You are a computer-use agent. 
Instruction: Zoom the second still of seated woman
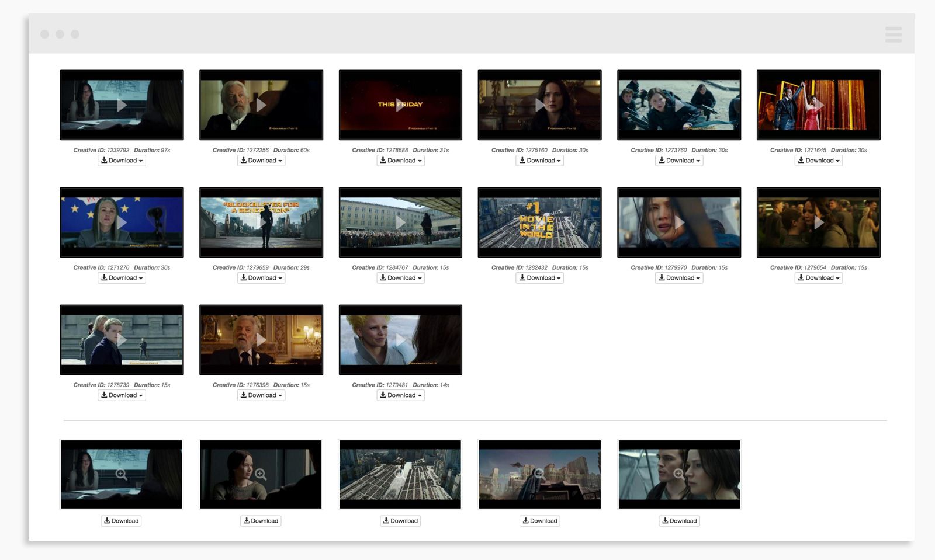coord(261,474)
